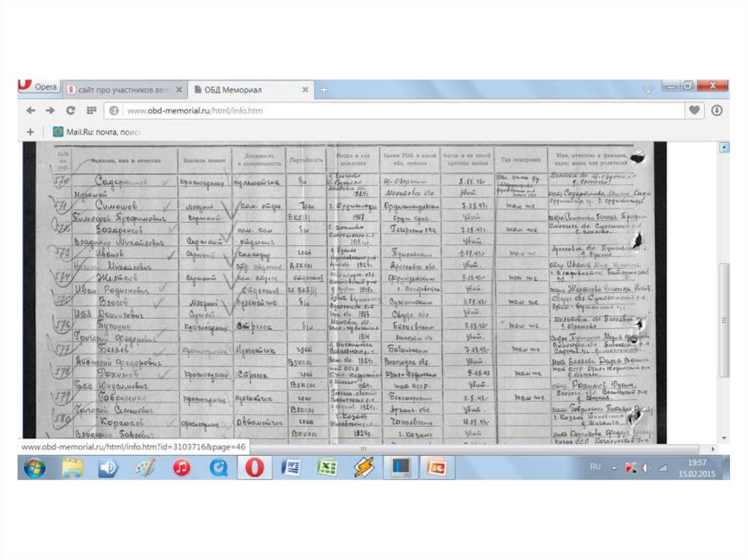
Task: Show hidden system tray icons
Action: [x=614, y=467]
